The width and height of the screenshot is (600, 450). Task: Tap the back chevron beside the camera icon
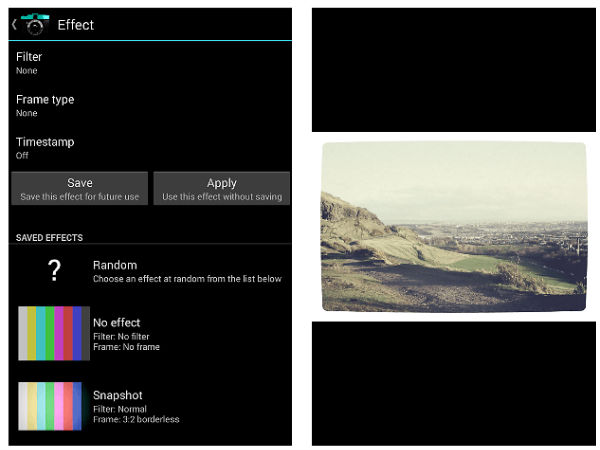point(14,24)
